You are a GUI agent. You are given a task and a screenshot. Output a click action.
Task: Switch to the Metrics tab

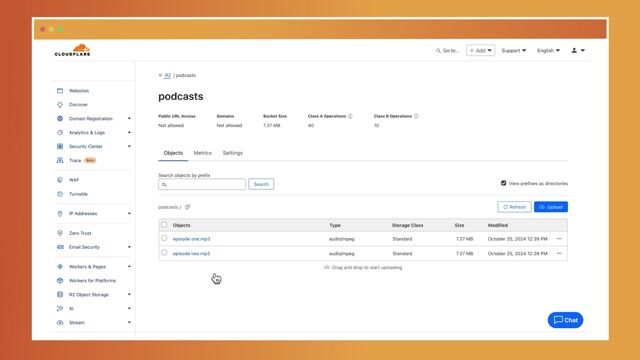(x=202, y=153)
